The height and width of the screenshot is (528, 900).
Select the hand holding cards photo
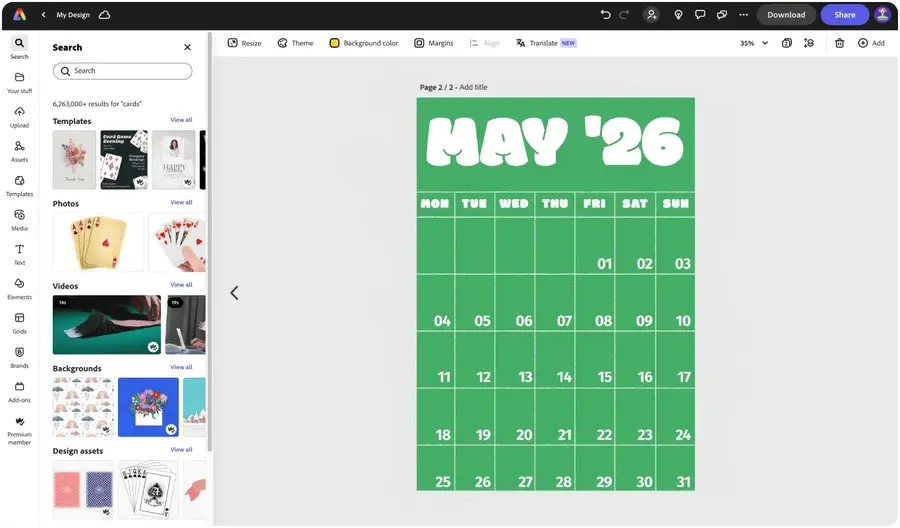(177, 242)
